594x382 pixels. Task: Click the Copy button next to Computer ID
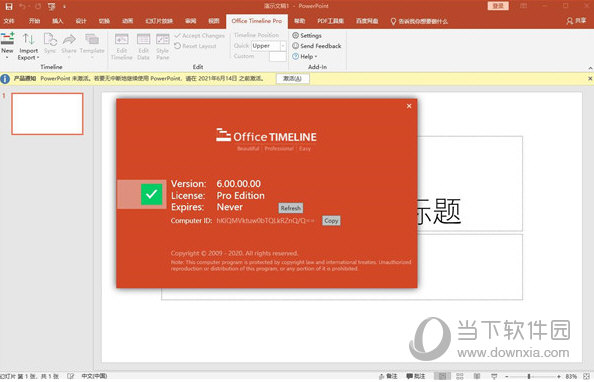(x=331, y=221)
